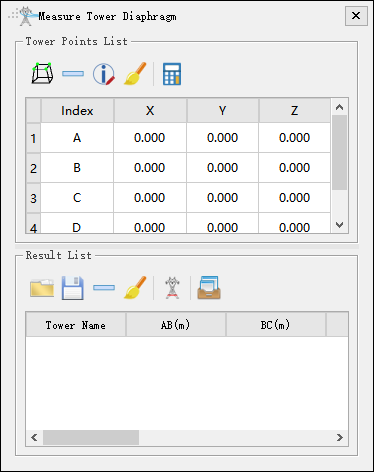The width and height of the screenshot is (374, 472).
Task: Click the points table scroll down arrow
Action: 339,225
